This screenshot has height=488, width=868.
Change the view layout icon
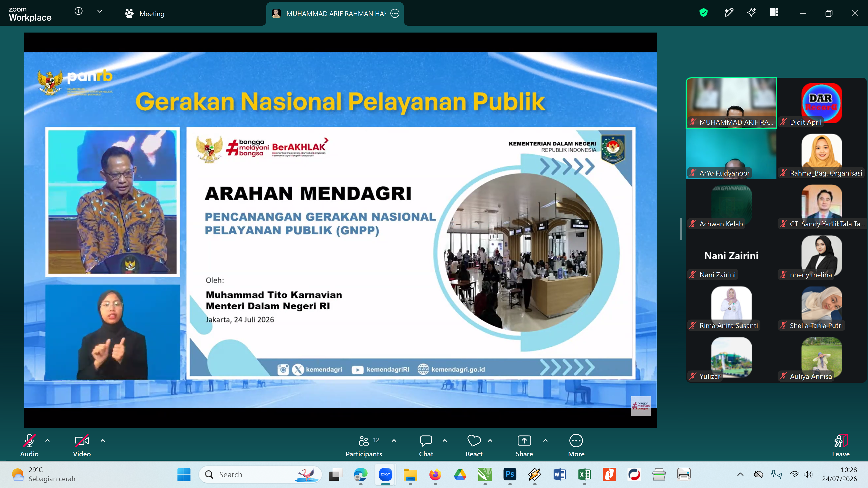click(x=774, y=13)
